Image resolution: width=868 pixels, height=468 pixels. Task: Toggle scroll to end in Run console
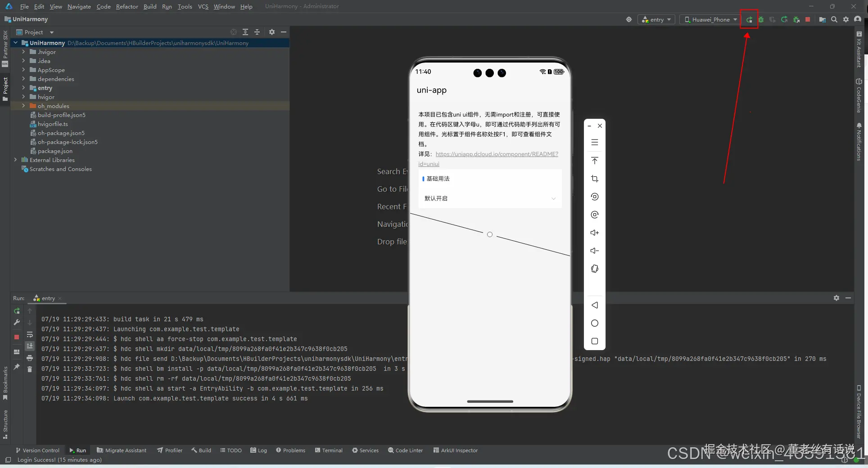coord(30,346)
